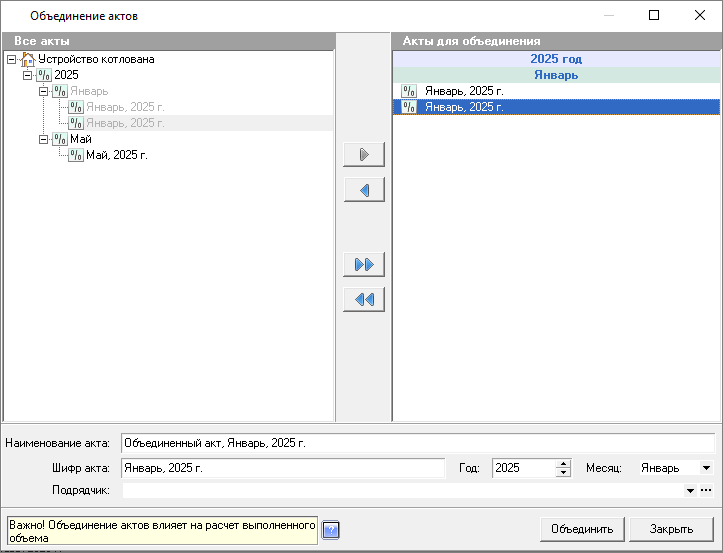Click the house icon of Устройство котлована
This screenshot has height=553, width=723.
pos(27,59)
